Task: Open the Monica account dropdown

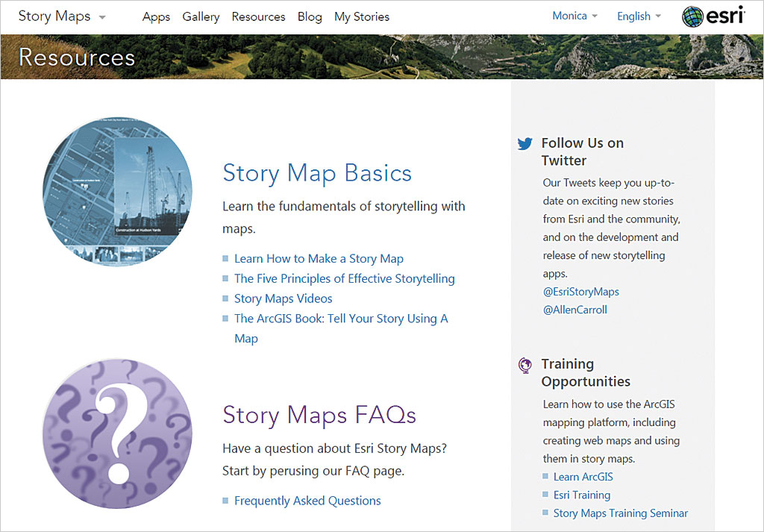Action: click(x=574, y=16)
